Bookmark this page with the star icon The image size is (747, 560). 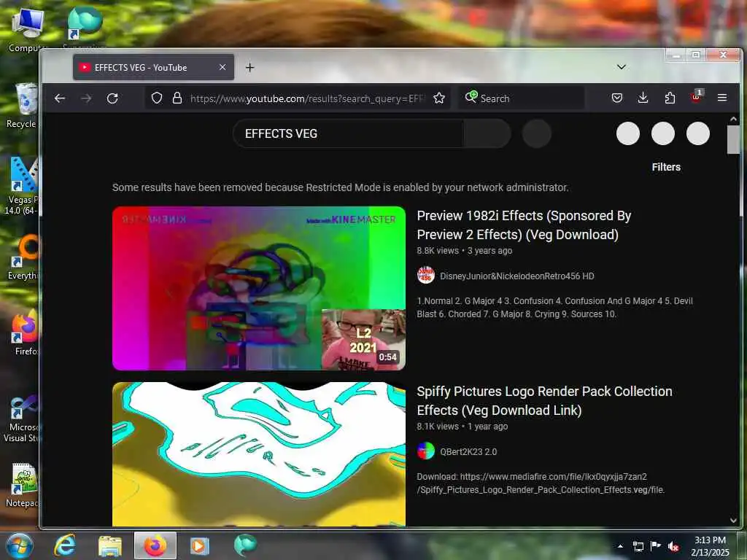coord(439,98)
